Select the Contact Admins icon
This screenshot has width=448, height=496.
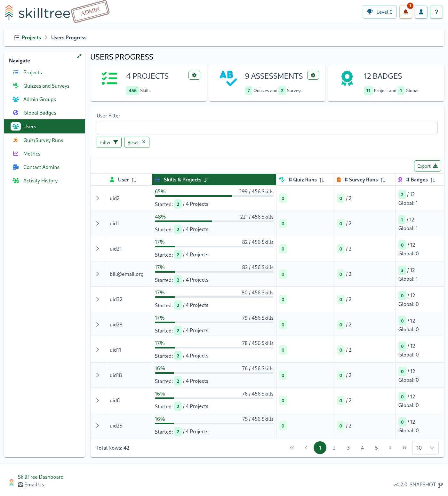click(15, 167)
